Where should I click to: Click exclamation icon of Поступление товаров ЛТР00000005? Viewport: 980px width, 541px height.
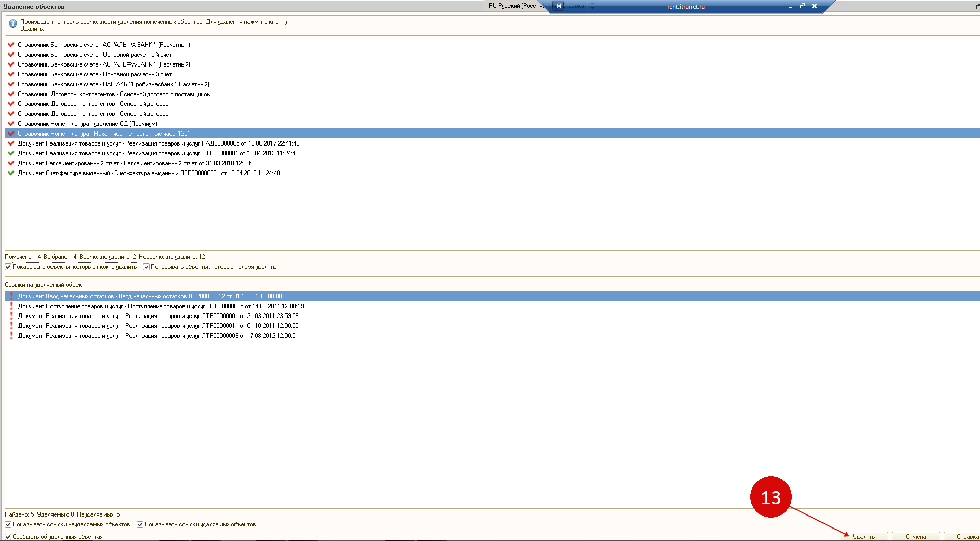point(11,306)
